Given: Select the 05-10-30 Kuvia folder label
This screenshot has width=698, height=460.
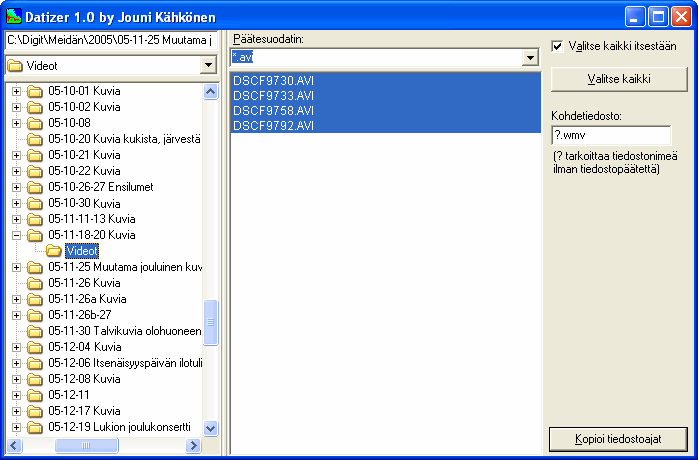Looking at the screenshot, I should tap(85, 204).
